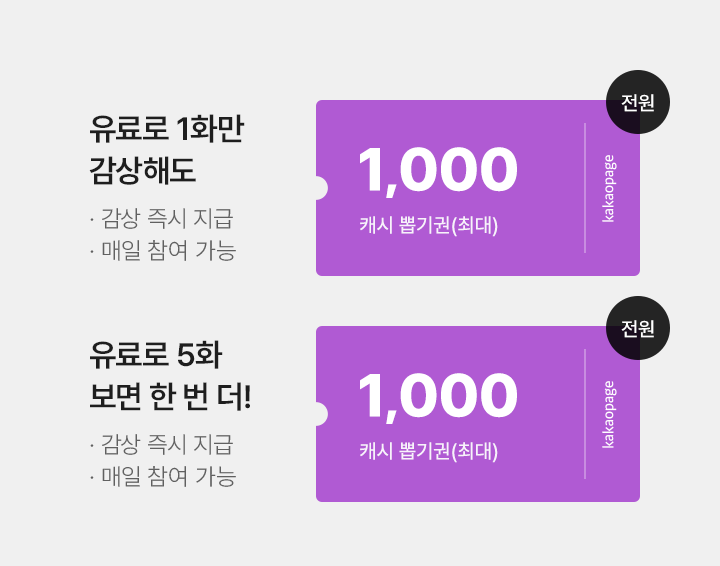The width and height of the screenshot is (720, 566).
Task: Click the top coupon's left notch cutout
Action: [321, 188]
